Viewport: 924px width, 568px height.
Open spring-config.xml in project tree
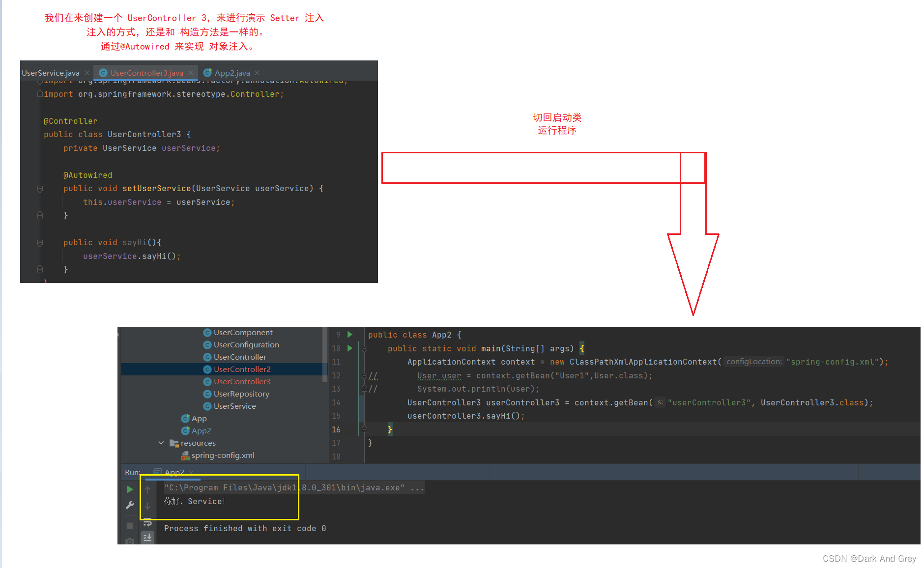pos(223,455)
